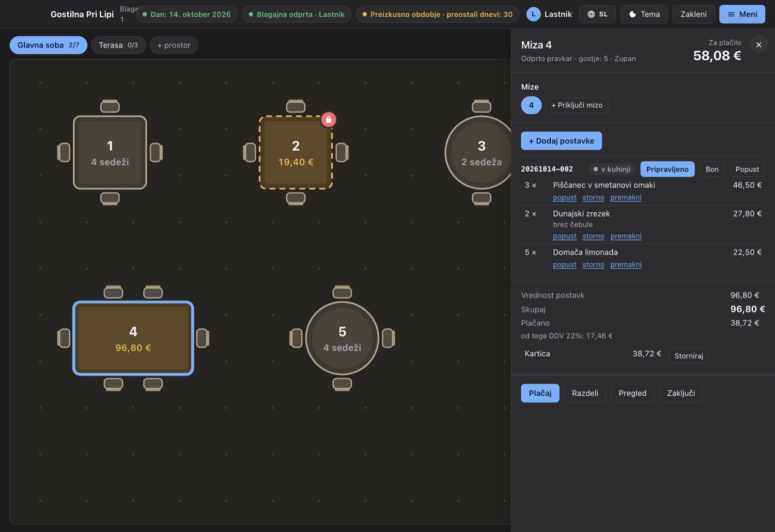The image size is (775, 532).
Task: Click Storniraj next to Kartica payment
Action: 688,356
